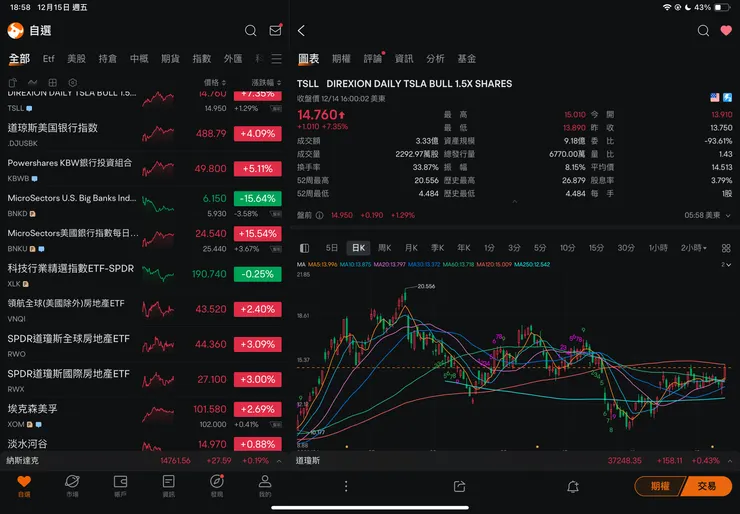Select the 日K chart period
740x514 pixels.
pos(358,248)
